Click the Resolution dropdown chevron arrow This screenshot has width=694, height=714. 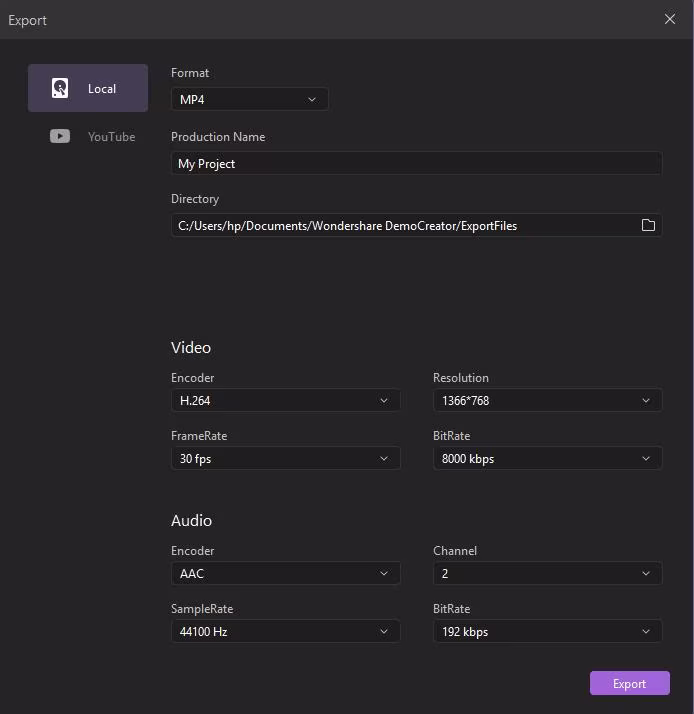pos(646,400)
